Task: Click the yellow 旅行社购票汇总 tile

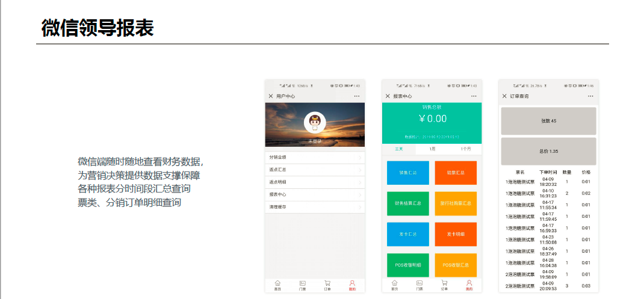Action: [x=456, y=203]
